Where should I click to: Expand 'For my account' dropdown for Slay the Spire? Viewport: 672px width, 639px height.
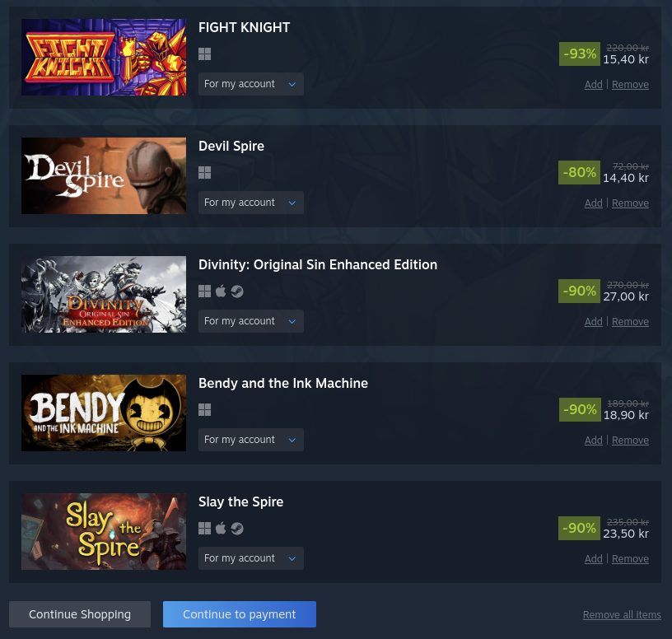tap(250, 558)
